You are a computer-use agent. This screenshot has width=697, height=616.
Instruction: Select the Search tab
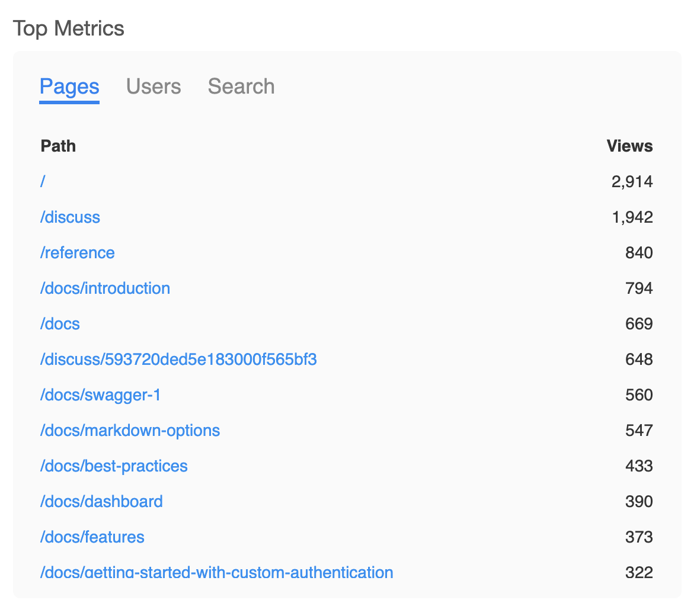[x=241, y=86]
